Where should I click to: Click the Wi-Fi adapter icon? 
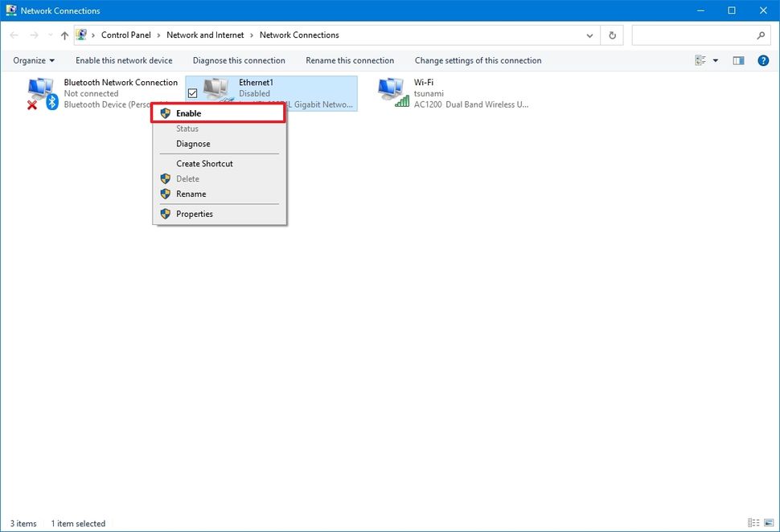click(391, 90)
